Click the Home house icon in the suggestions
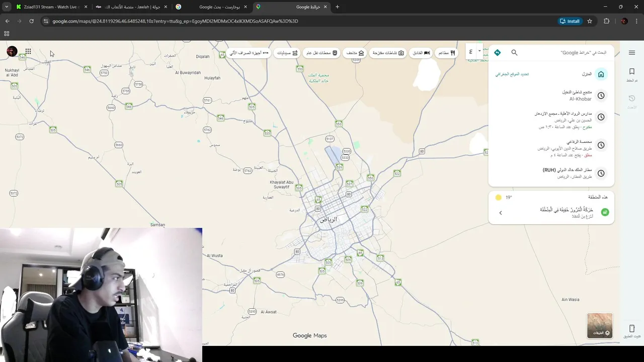 [601, 74]
